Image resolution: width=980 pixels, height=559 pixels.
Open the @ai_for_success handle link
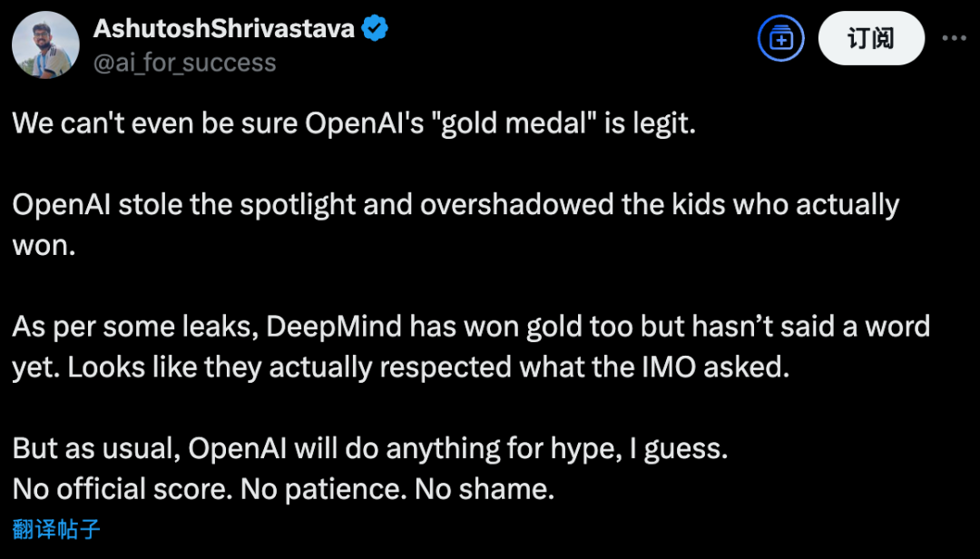[x=184, y=62]
